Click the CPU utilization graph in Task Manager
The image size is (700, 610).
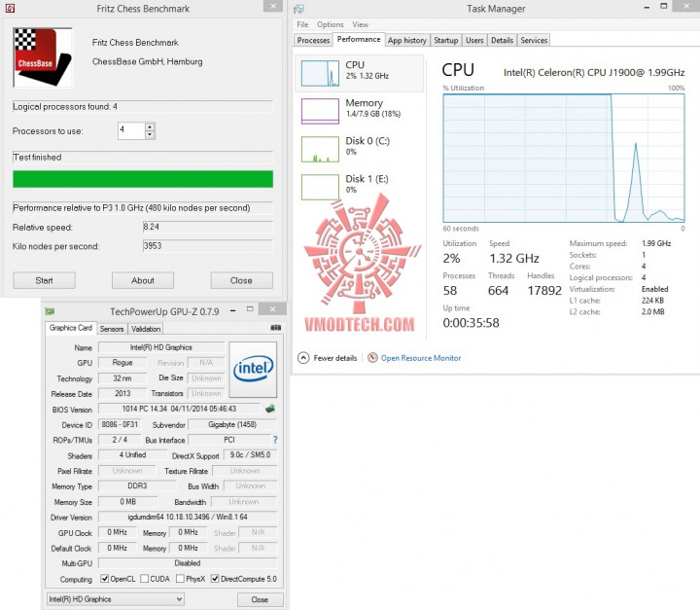[x=563, y=158]
